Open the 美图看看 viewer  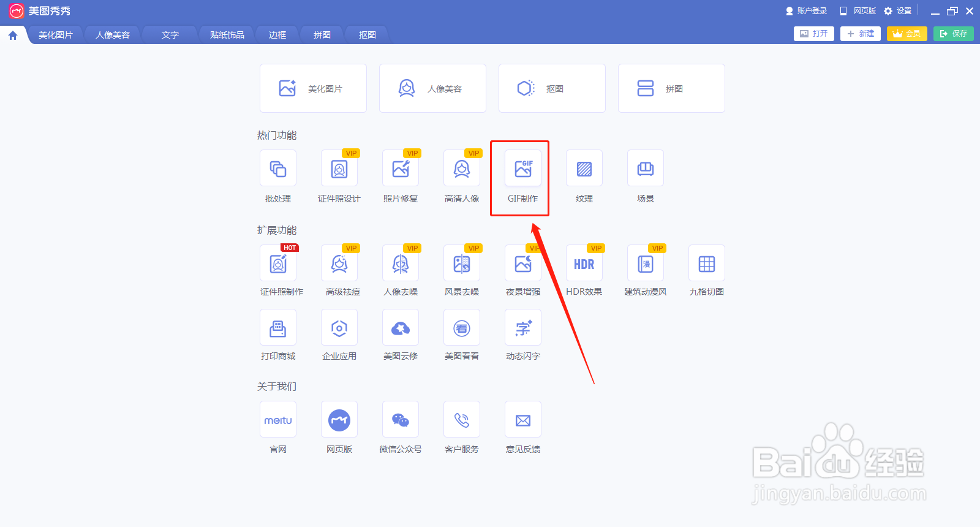click(462, 328)
